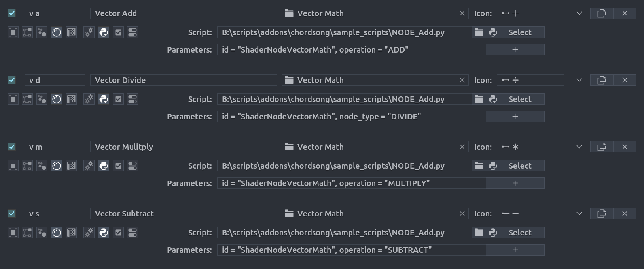Screen dimensions: 644x269
Task: Click Select script button for Vector Multiply
Action: [x=515, y=166]
